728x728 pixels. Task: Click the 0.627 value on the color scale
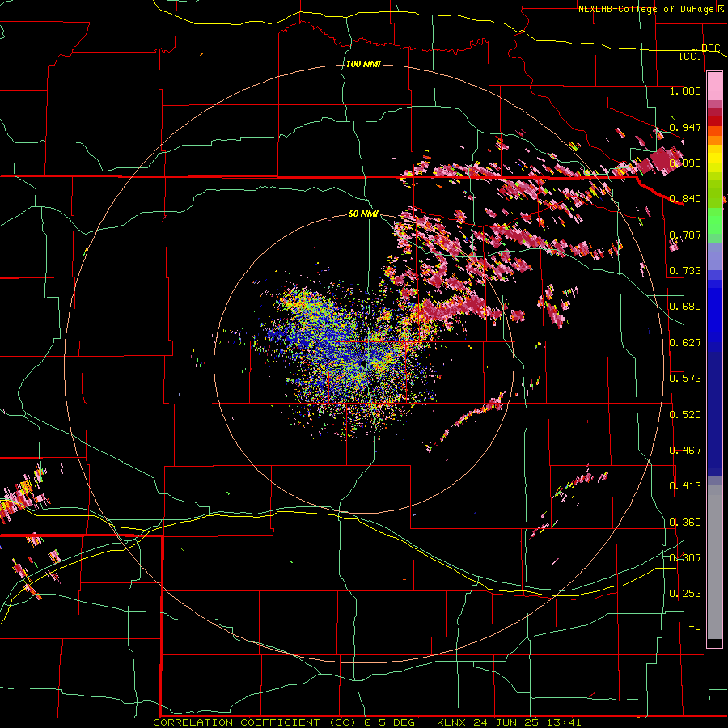click(x=685, y=343)
